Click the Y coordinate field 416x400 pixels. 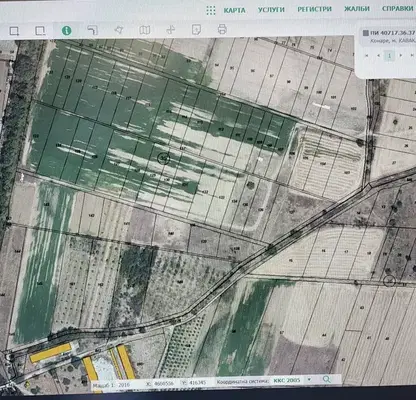pos(198,383)
